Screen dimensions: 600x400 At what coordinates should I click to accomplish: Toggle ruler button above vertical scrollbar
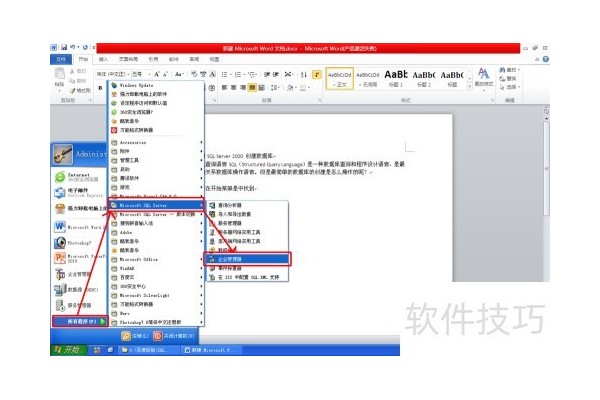pos(546,111)
